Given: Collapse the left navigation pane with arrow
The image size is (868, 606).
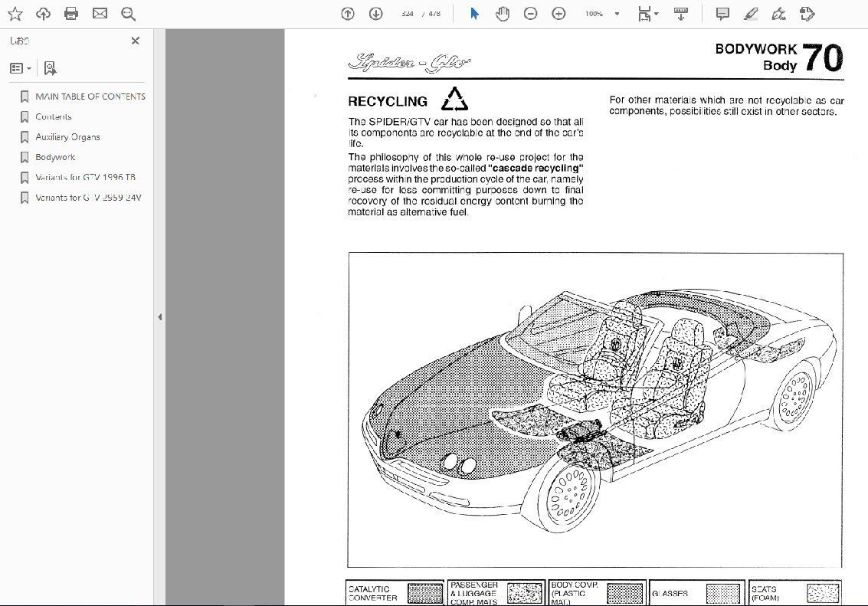Looking at the screenshot, I should click(159, 317).
